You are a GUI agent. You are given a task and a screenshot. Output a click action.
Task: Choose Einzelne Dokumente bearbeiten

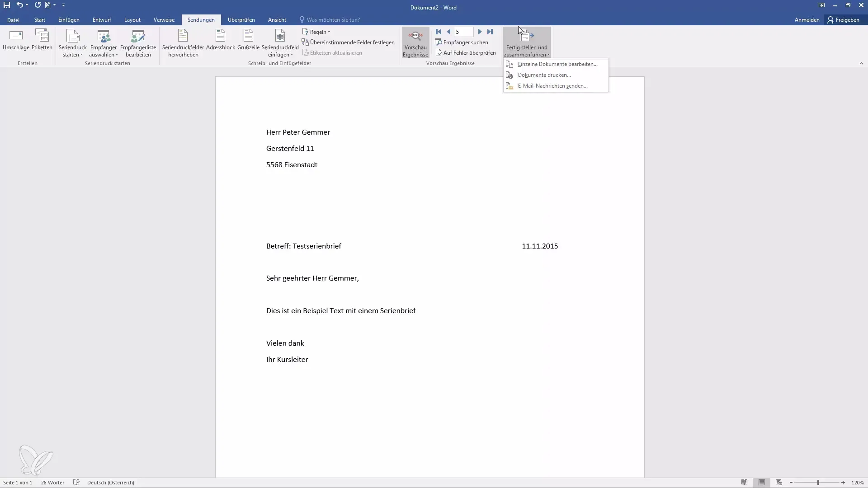pyautogui.click(x=556, y=64)
